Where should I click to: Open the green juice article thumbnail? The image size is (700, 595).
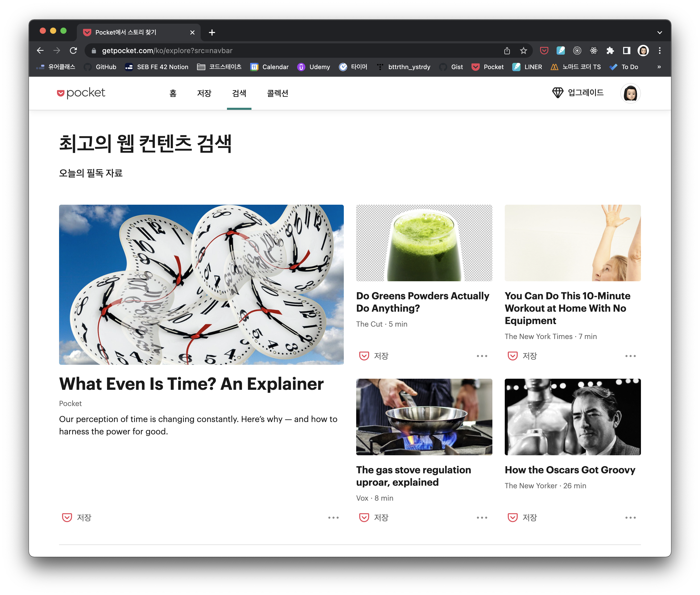pyautogui.click(x=424, y=243)
